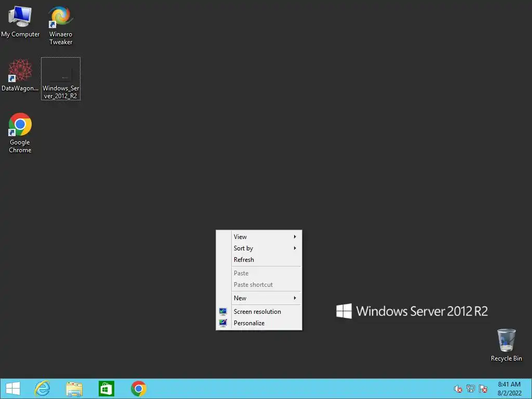Viewport: 532px width, 399px height.
Task: Open the 8:41 AM clock in the tray
Action: 509,389
